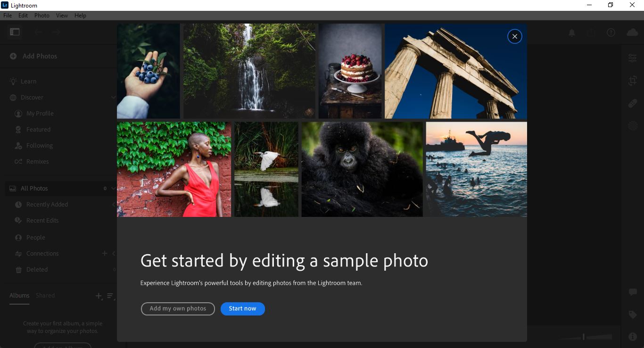Open the View menu

[x=62, y=16]
